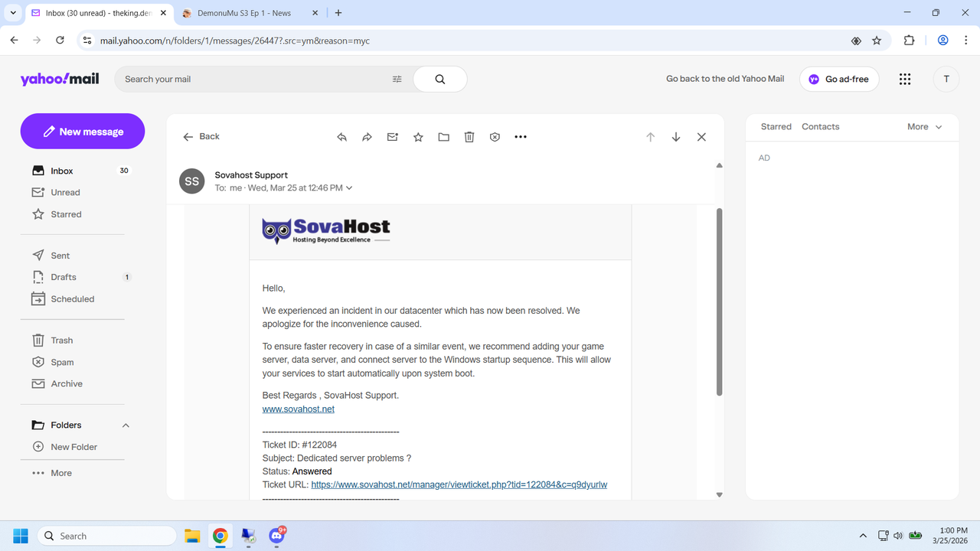
Task: Show hidden system tray icons
Action: [863, 536]
